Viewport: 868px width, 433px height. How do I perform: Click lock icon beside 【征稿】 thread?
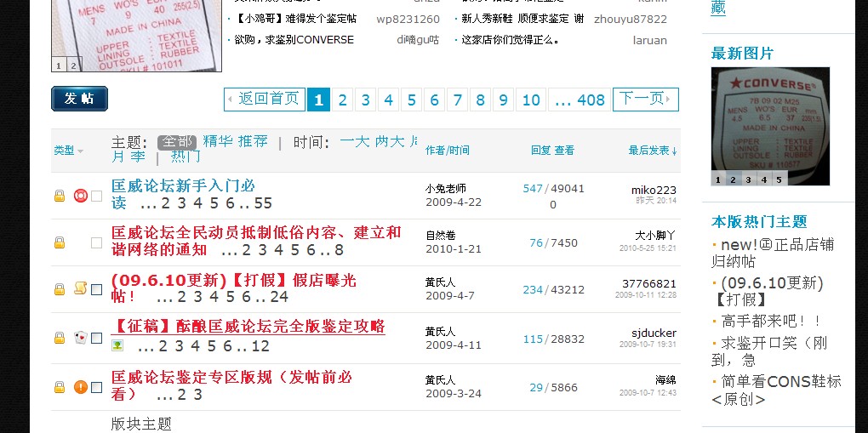[60, 338]
